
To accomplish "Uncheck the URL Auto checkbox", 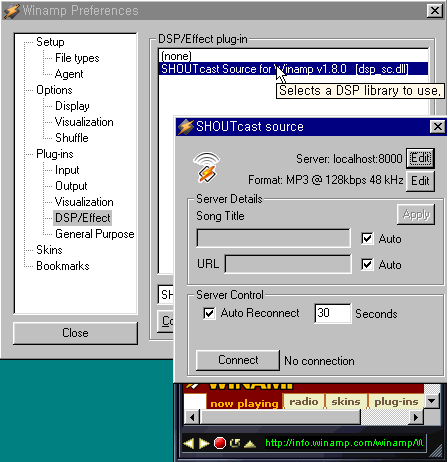I will (367, 265).
